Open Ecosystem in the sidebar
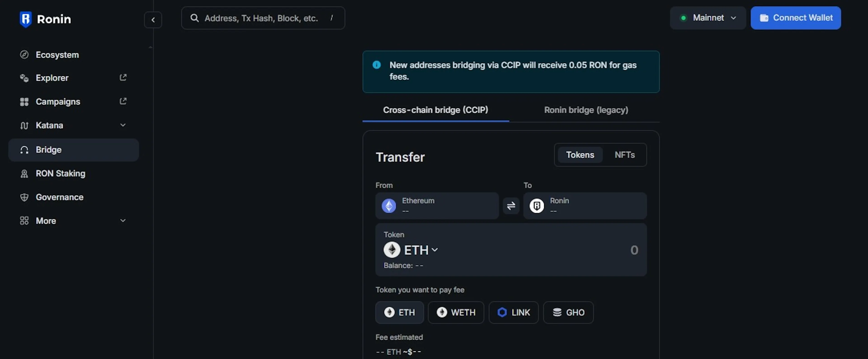868x359 pixels. coord(74,55)
